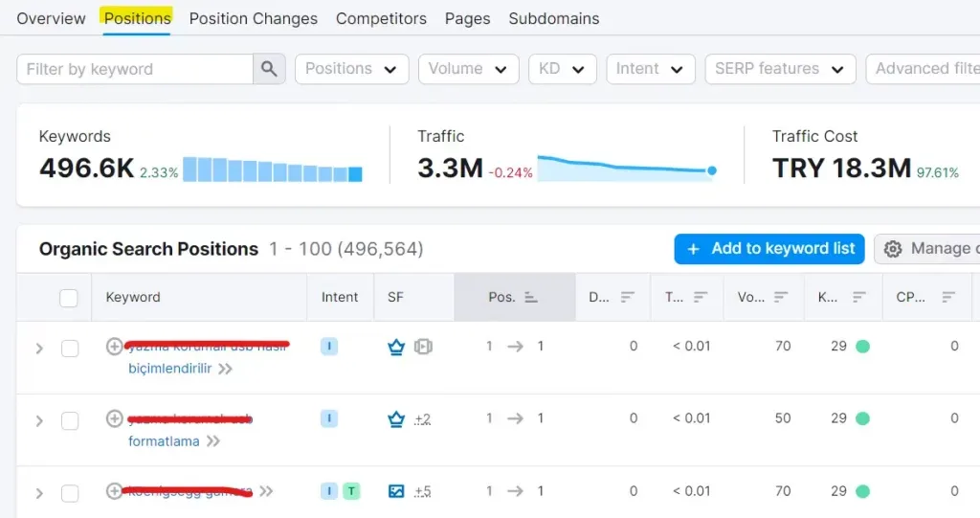
Task: Click the +5 SERP features link
Action: [422, 492]
